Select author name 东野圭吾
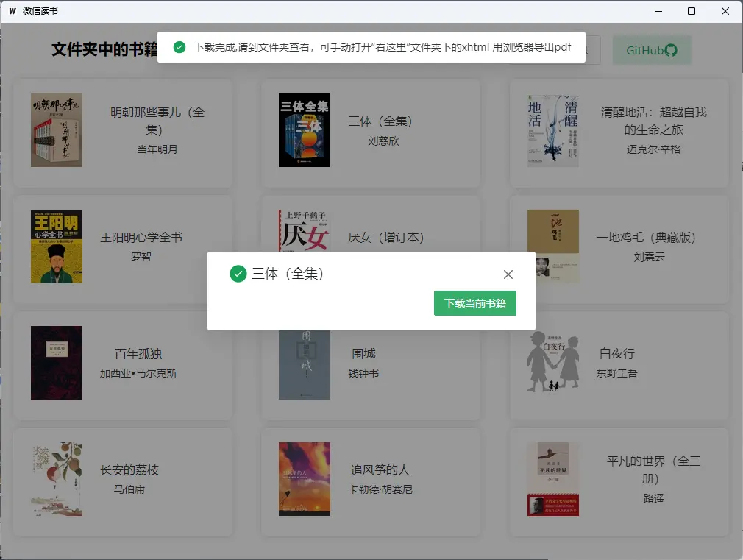This screenshot has height=560, width=743. click(x=617, y=373)
